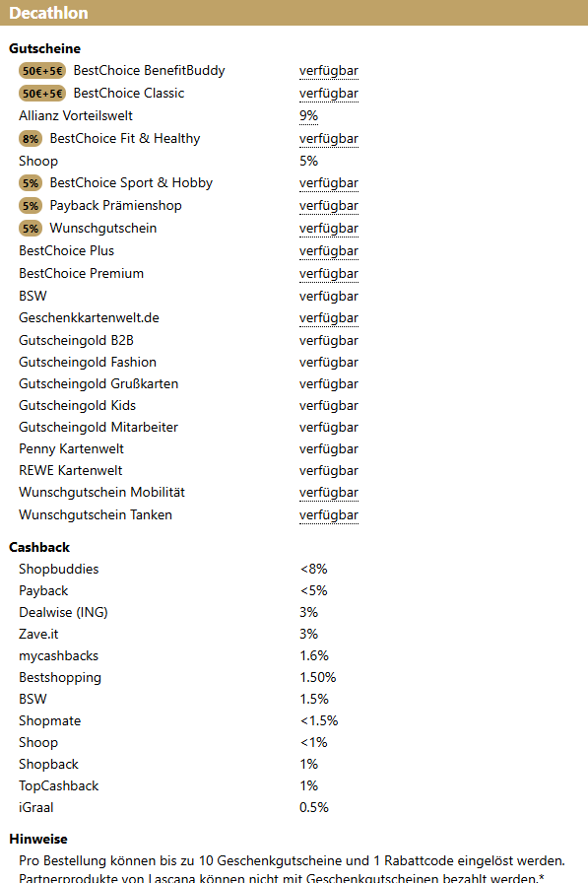Click verfügbar link for BestChoice Plus
Viewport: 588px width, 883px height.
(329, 251)
